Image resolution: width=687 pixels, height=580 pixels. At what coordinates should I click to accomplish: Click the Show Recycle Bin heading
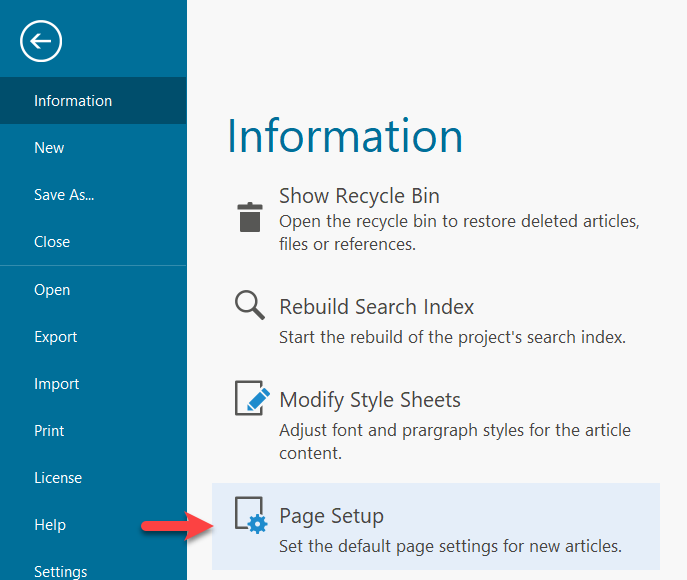pyautogui.click(x=359, y=196)
